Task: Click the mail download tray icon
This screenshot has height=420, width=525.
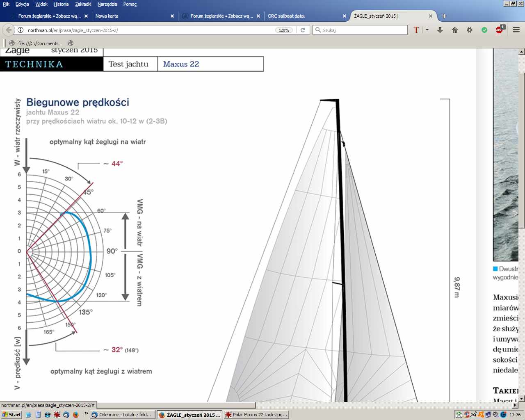Action: (459, 415)
